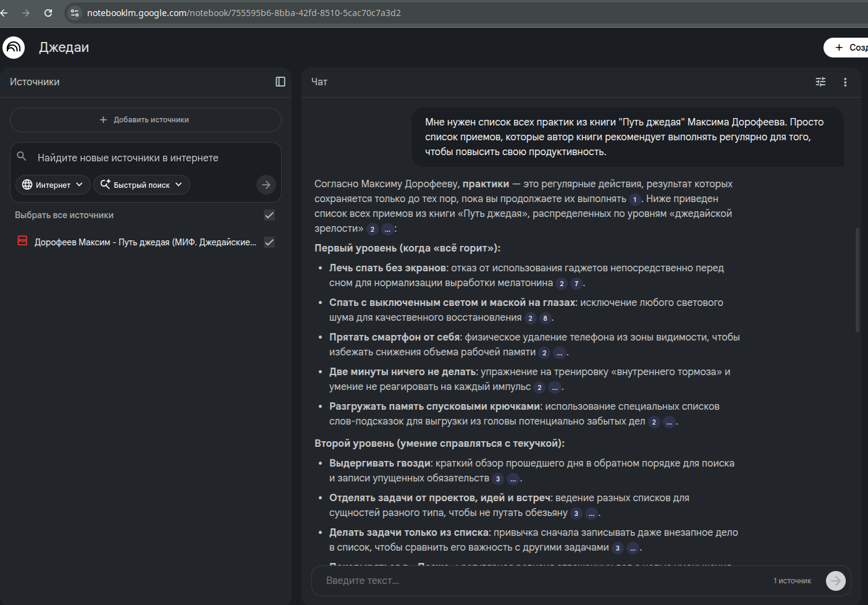Click the site information icon in address bar

(x=74, y=13)
